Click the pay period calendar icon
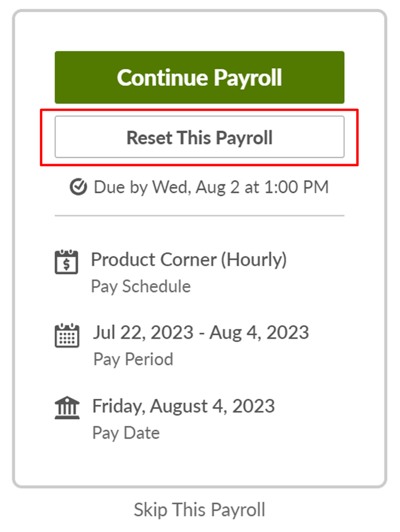Screen dimensions: 400x532 pyautogui.click(x=67, y=335)
